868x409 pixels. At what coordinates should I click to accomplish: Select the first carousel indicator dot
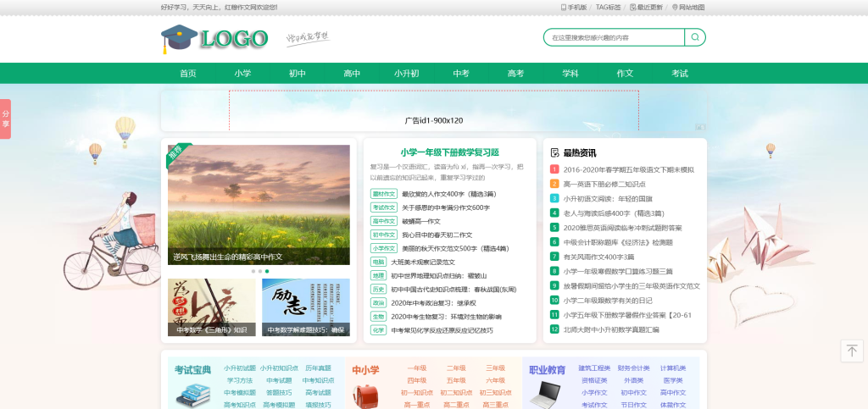coord(253,271)
